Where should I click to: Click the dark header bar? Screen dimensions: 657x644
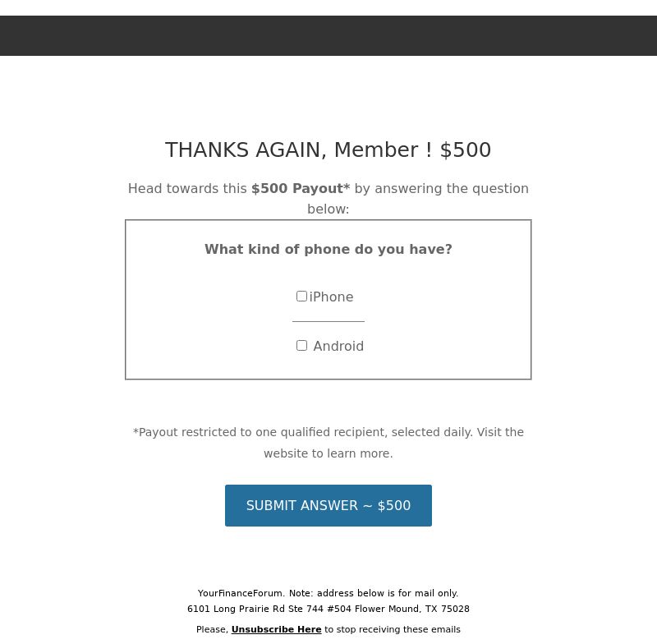point(328,35)
